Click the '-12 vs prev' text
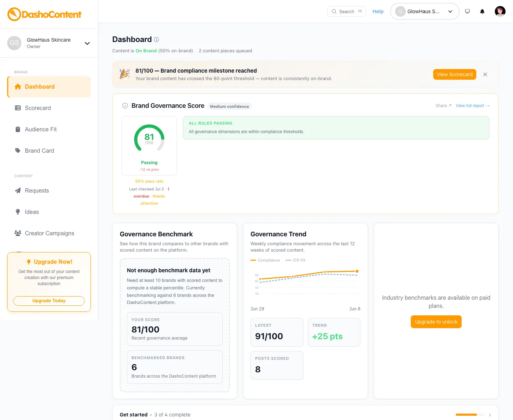513x420 pixels. (x=149, y=169)
